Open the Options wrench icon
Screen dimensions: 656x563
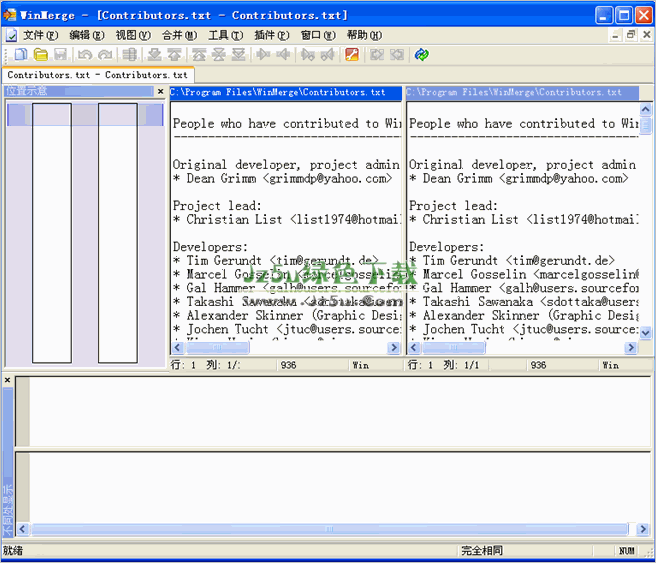(x=352, y=55)
